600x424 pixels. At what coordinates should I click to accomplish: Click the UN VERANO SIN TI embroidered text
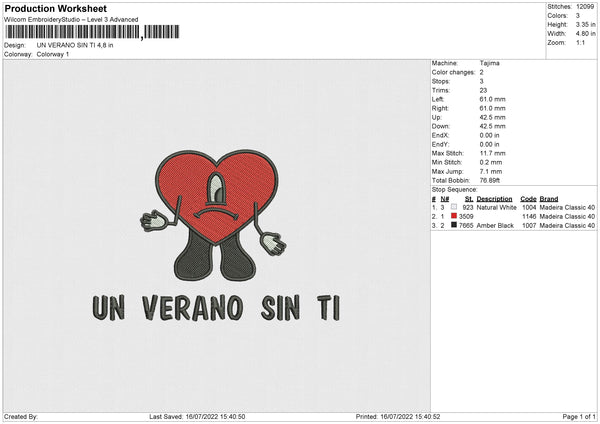pos(216,307)
